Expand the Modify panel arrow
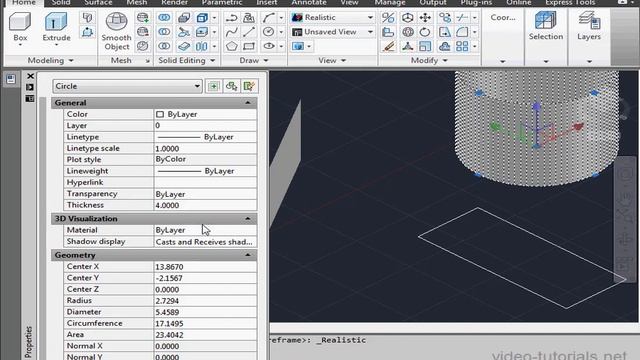 click(445, 60)
